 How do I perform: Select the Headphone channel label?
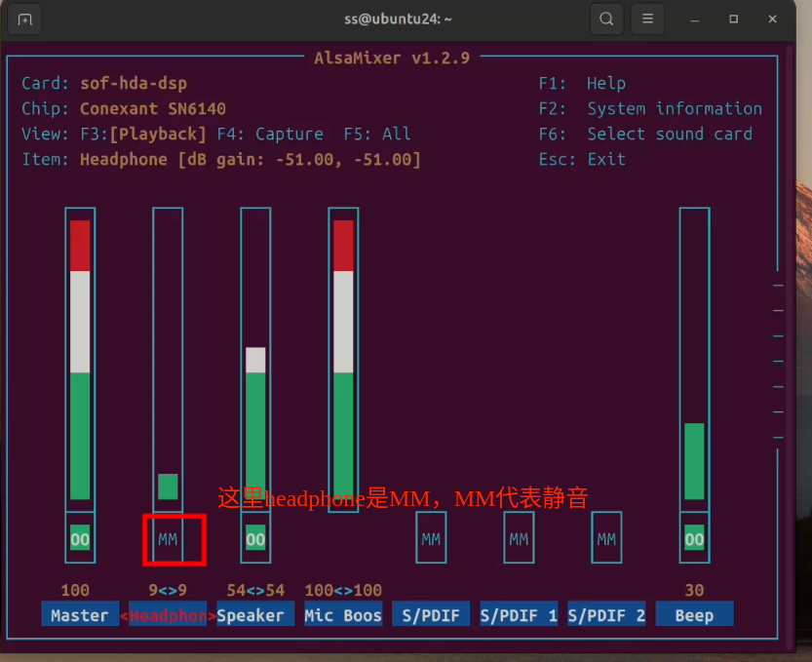(168, 615)
